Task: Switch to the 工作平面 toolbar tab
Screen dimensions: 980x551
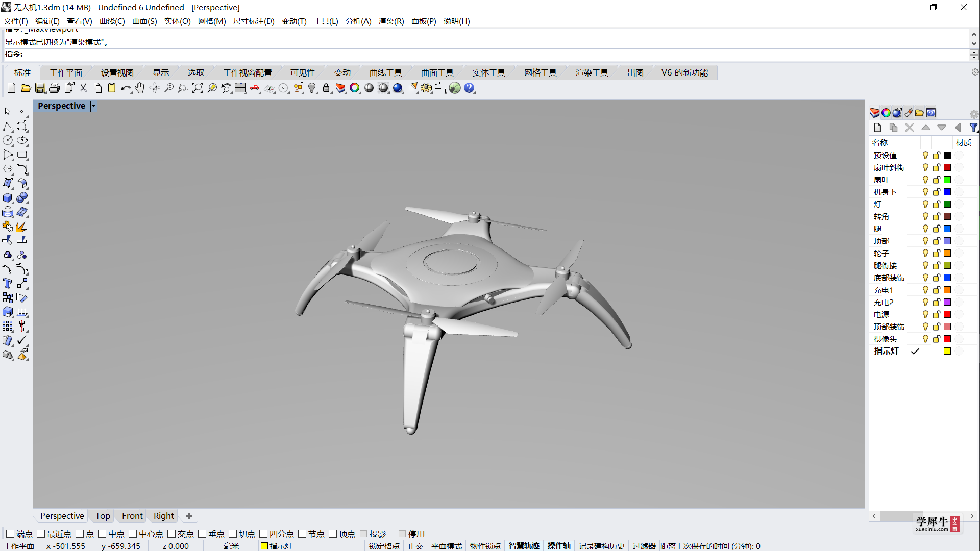Action: point(66,72)
